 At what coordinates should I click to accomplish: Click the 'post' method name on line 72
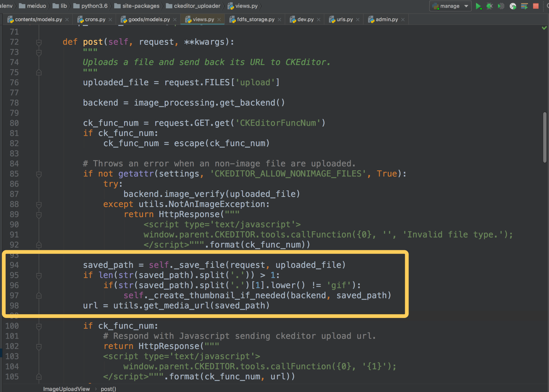pyautogui.click(x=93, y=42)
